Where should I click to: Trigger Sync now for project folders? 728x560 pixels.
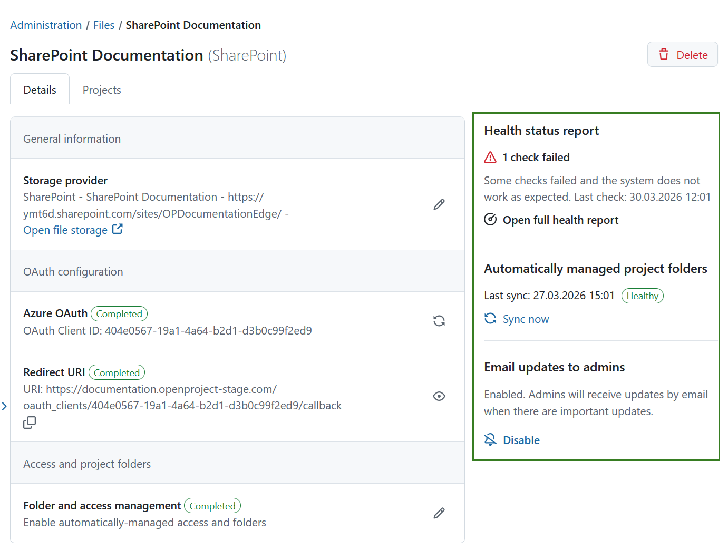point(526,319)
